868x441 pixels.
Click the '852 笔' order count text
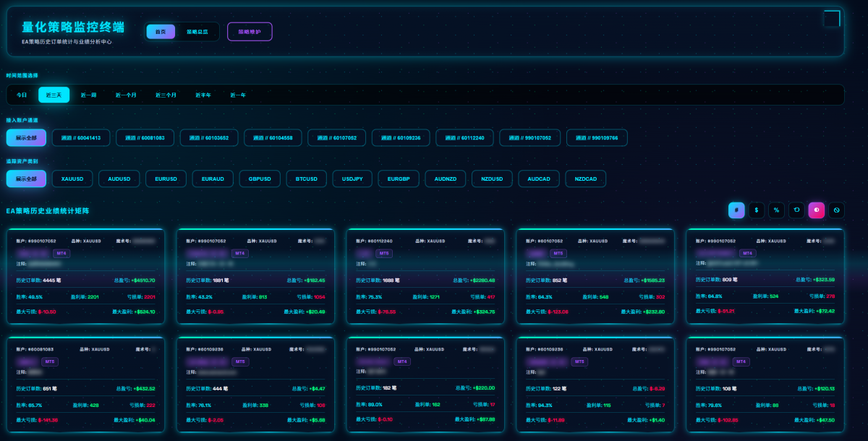pos(561,280)
